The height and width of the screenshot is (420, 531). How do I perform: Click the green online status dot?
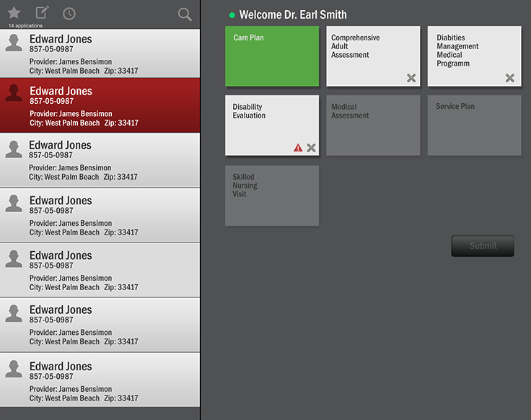(232, 15)
